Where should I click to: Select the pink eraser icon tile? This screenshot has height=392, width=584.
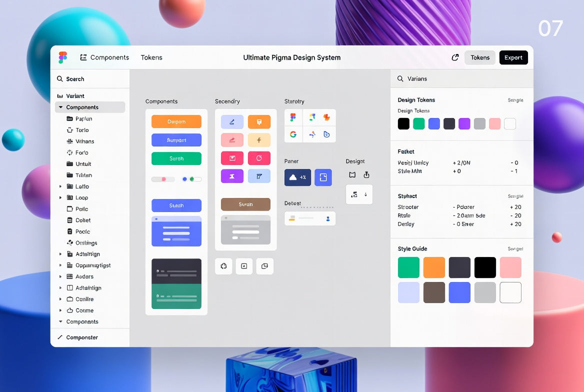pos(232,140)
